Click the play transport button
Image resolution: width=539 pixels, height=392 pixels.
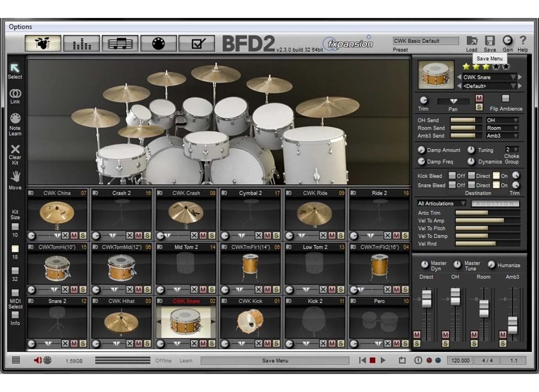pyautogui.click(x=383, y=360)
